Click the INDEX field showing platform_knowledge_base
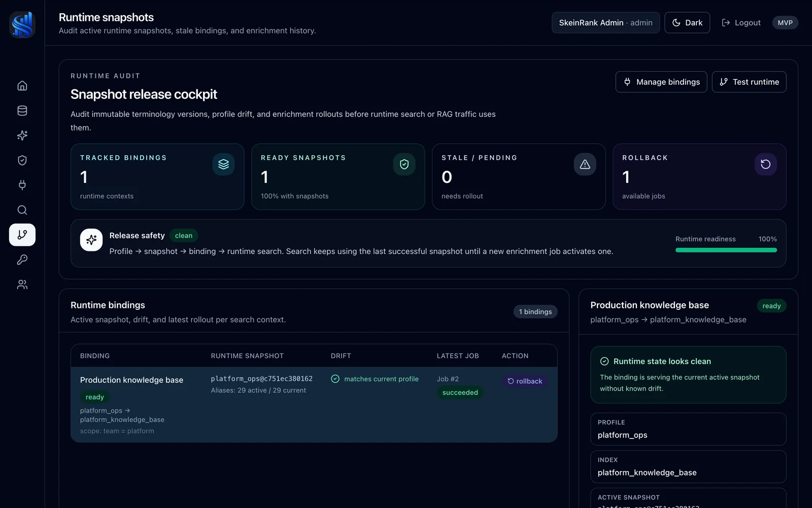This screenshot has height=508, width=812. click(x=688, y=467)
